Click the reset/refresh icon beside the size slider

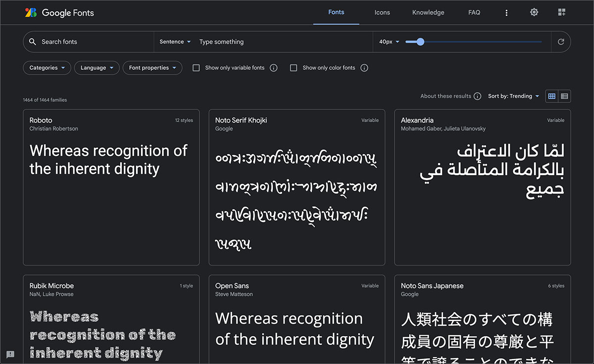(561, 42)
